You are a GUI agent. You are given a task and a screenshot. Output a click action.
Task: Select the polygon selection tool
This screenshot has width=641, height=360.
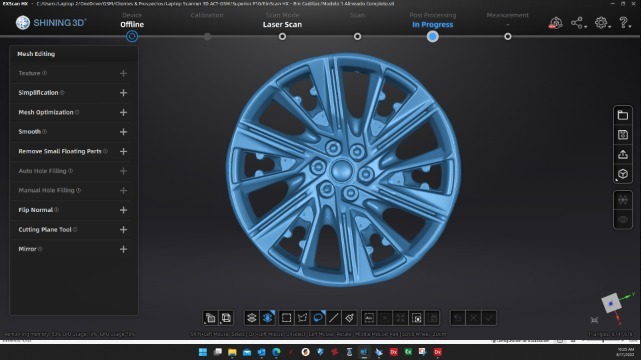pos(302,318)
